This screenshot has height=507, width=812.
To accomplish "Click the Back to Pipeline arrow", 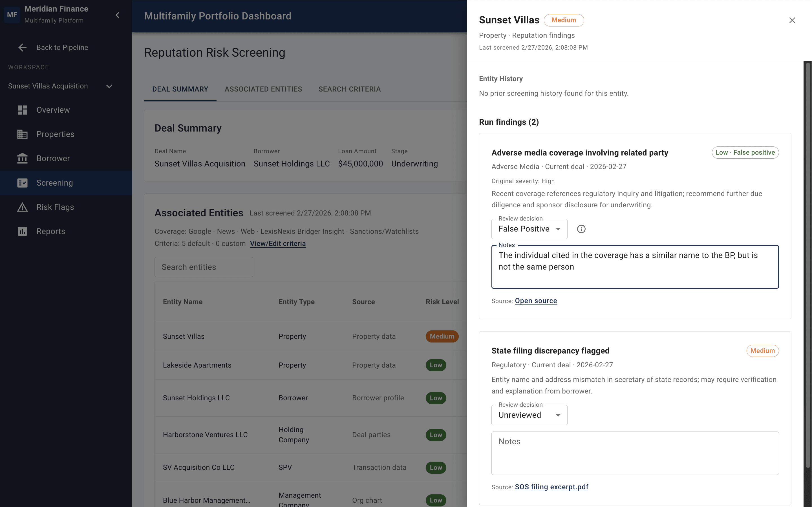I will pos(23,48).
